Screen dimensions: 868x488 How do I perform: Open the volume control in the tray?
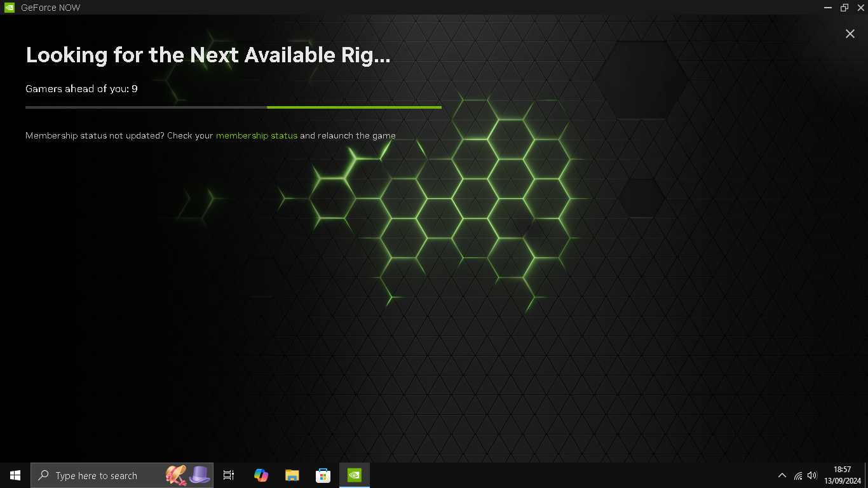click(812, 475)
